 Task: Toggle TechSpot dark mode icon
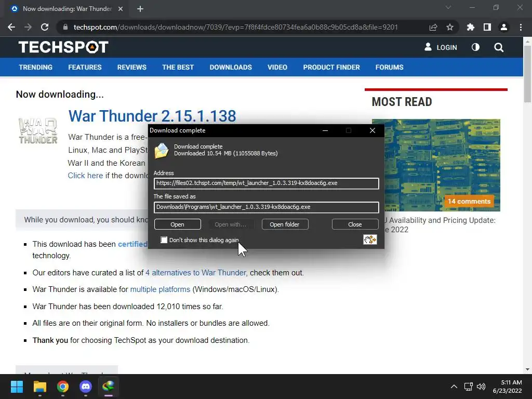pyautogui.click(x=475, y=47)
